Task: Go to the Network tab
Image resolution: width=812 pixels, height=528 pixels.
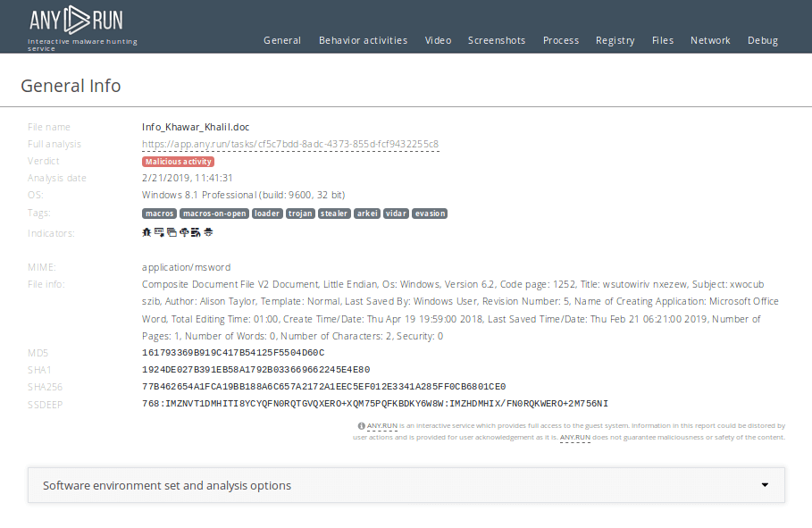Action: coord(710,40)
